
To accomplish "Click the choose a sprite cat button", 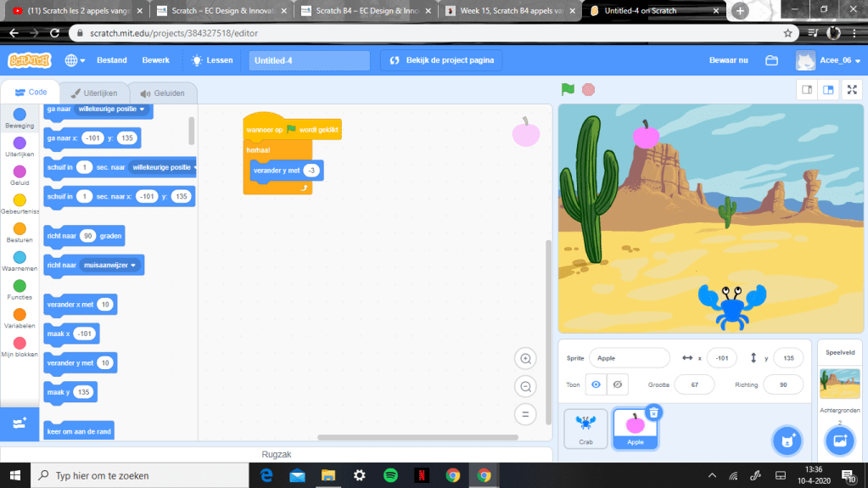I will pos(787,440).
